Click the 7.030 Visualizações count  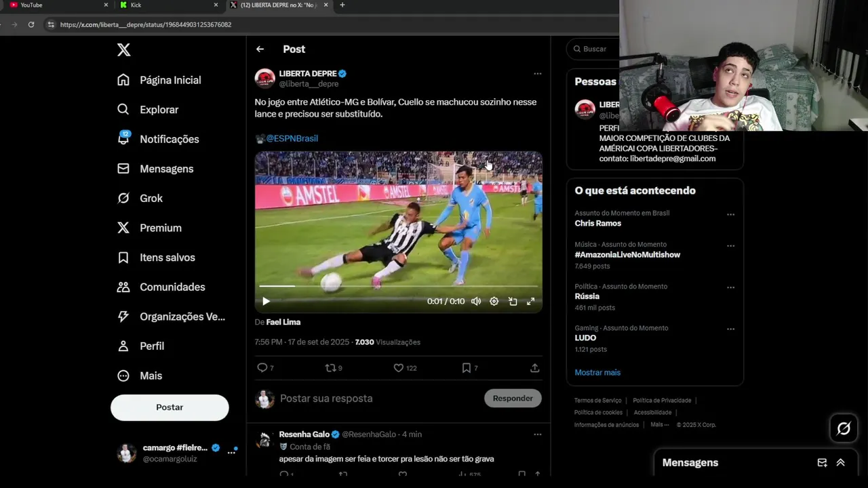387,342
